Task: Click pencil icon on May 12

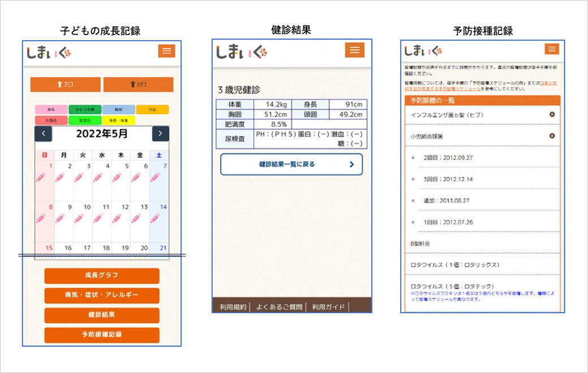Action: (x=118, y=218)
